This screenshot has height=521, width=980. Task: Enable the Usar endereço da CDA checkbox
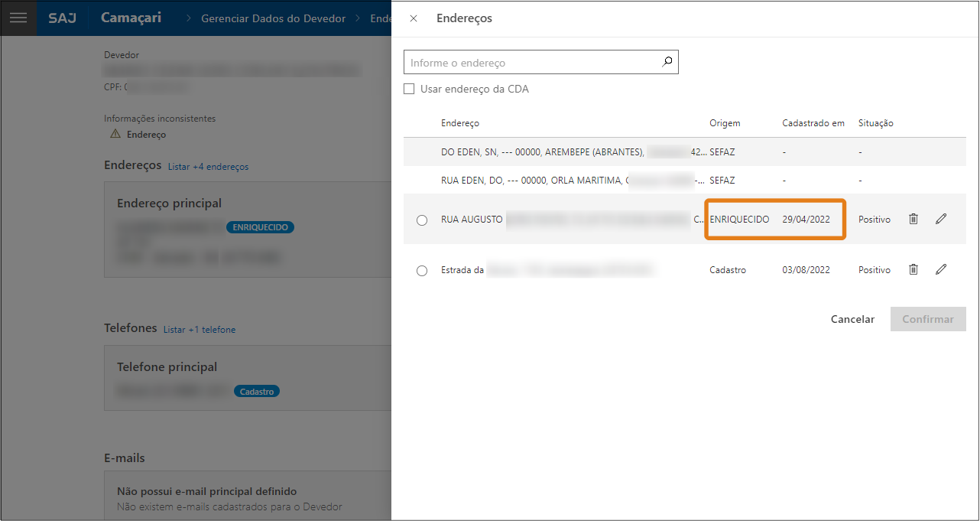pos(409,89)
